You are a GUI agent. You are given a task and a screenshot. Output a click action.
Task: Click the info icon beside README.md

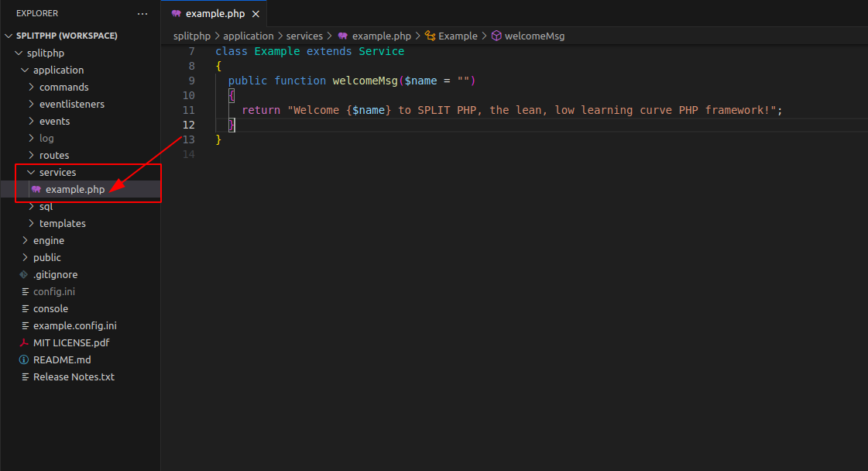(24, 359)
